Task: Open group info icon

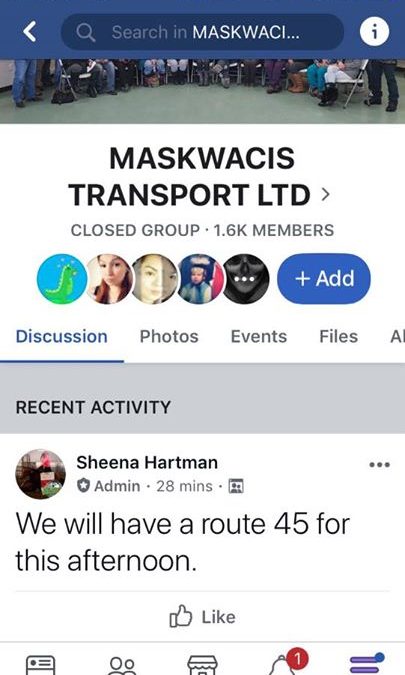Action: (x=374, y=32)
